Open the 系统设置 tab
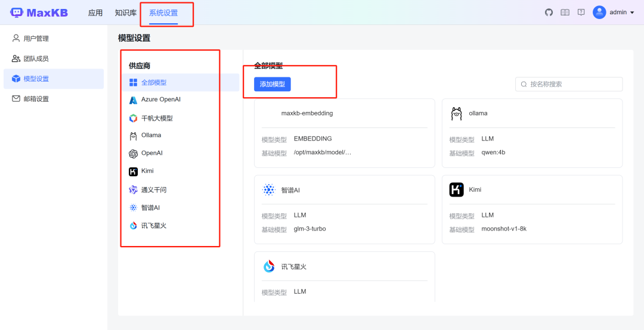 tap(163, 13)
